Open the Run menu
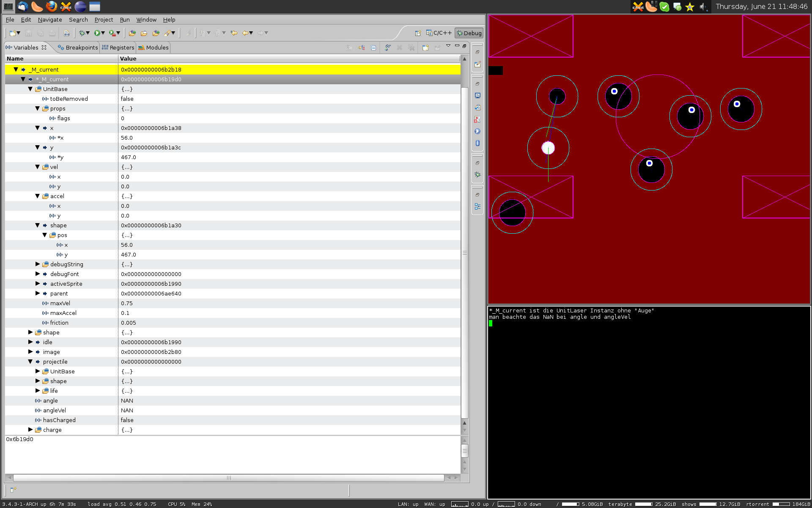Viewport: 812px width, 508px height. 125,19
